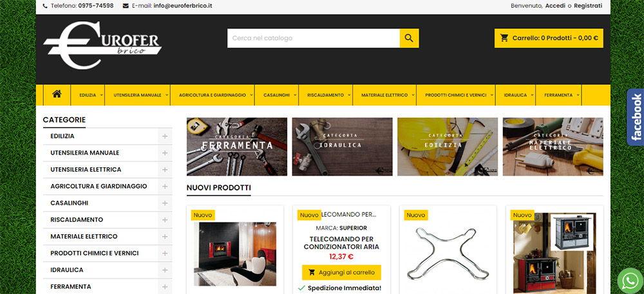This screenshot has width=644, height=294.
Task: Select the CASALINGHI menu item in the navbar
Action: click(276, 95)
